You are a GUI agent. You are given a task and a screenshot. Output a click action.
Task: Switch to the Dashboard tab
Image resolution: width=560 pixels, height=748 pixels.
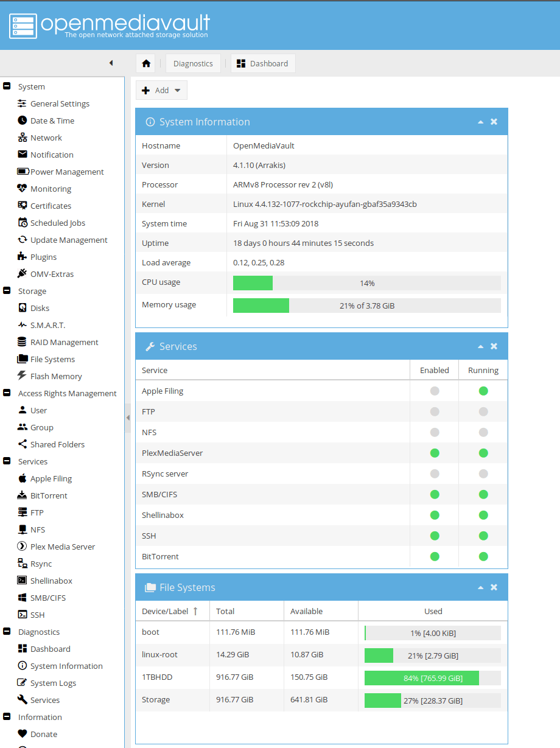[x=263, y=63]
